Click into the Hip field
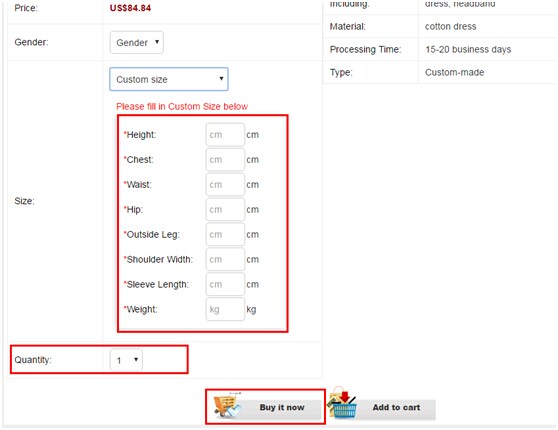The image size is (558, 430). pos(225,209)
